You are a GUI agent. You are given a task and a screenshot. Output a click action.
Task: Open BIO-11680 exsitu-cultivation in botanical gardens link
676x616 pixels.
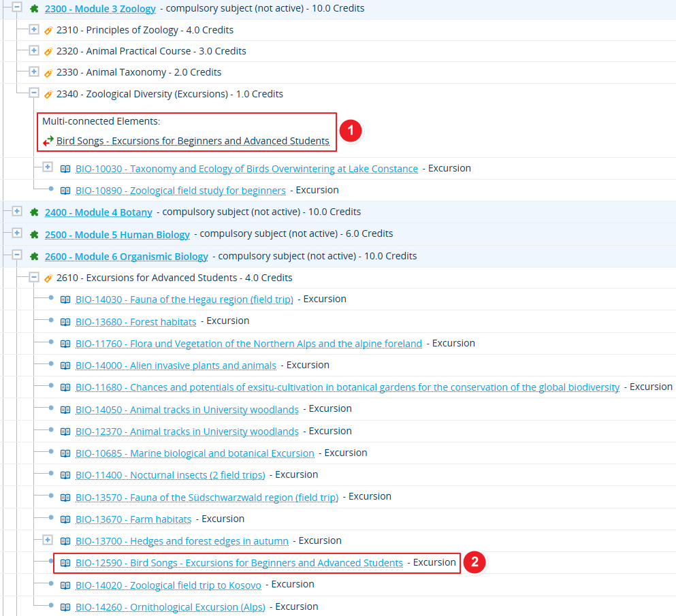[x=347, y=387]
